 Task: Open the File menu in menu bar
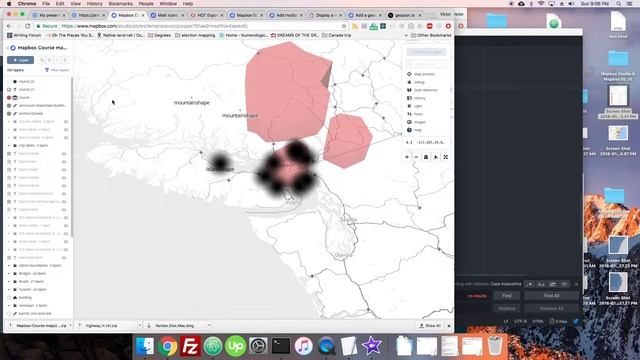tap(46, 4)
